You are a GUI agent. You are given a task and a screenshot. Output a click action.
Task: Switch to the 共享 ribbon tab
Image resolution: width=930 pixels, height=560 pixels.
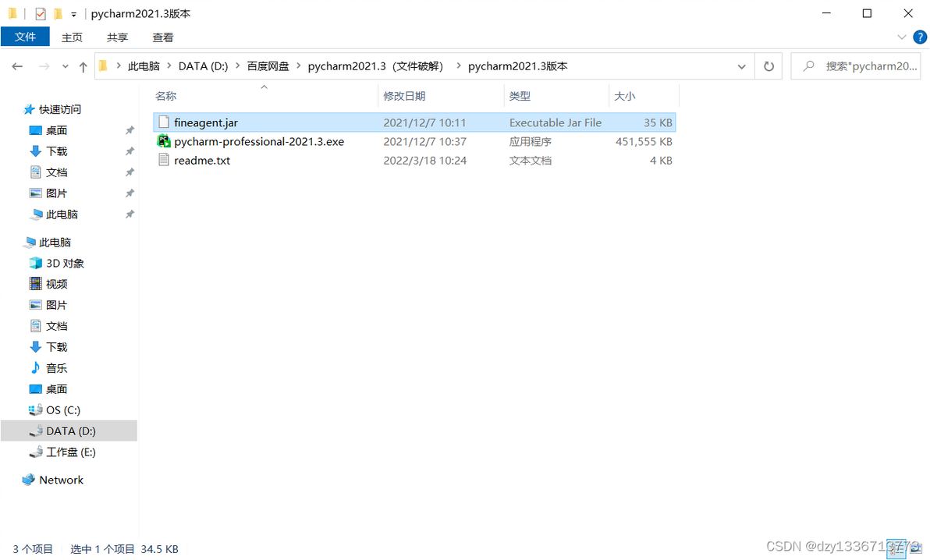118,37
